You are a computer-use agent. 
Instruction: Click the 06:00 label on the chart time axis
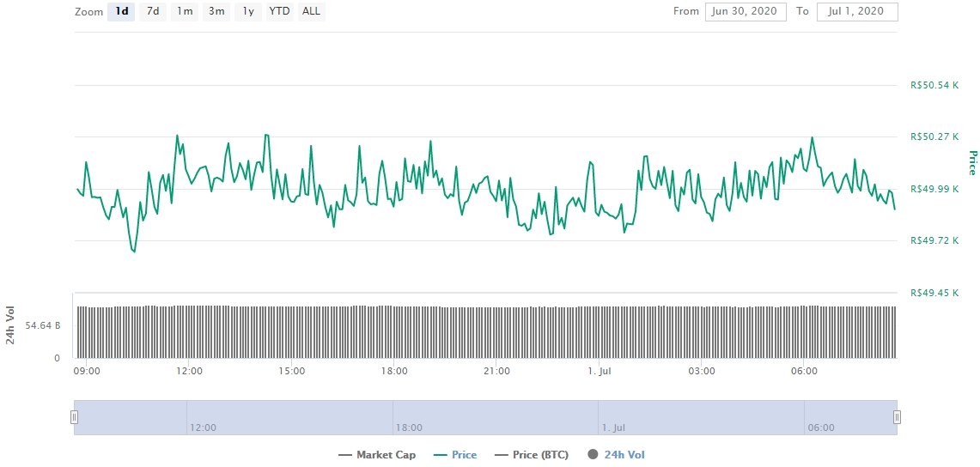pyautogui.click(x=805, y=371)
